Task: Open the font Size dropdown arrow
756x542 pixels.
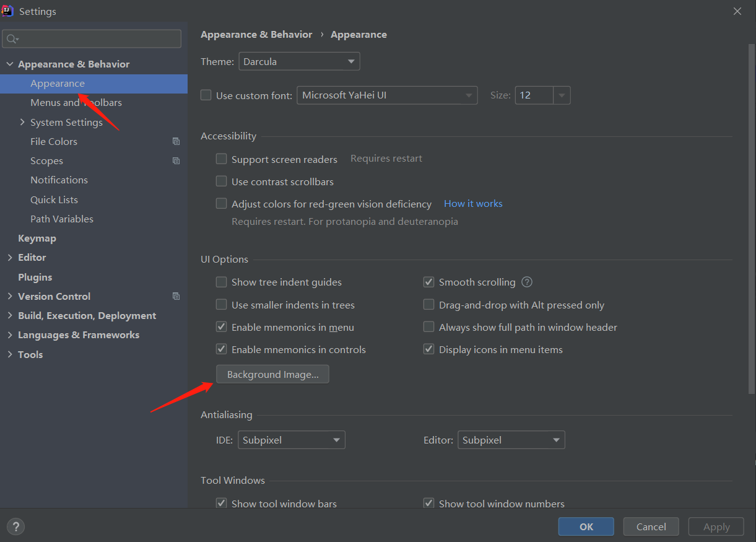Action: coord(562,95)
